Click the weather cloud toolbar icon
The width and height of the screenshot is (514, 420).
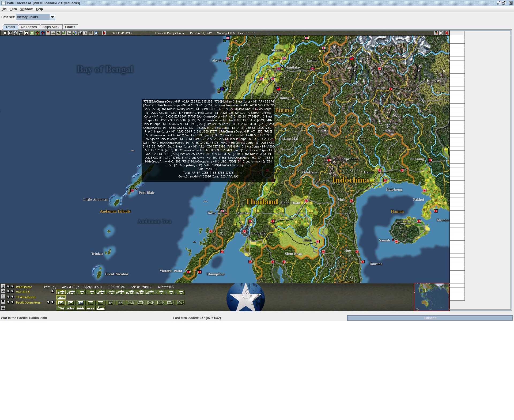click(x=96, y=33)
